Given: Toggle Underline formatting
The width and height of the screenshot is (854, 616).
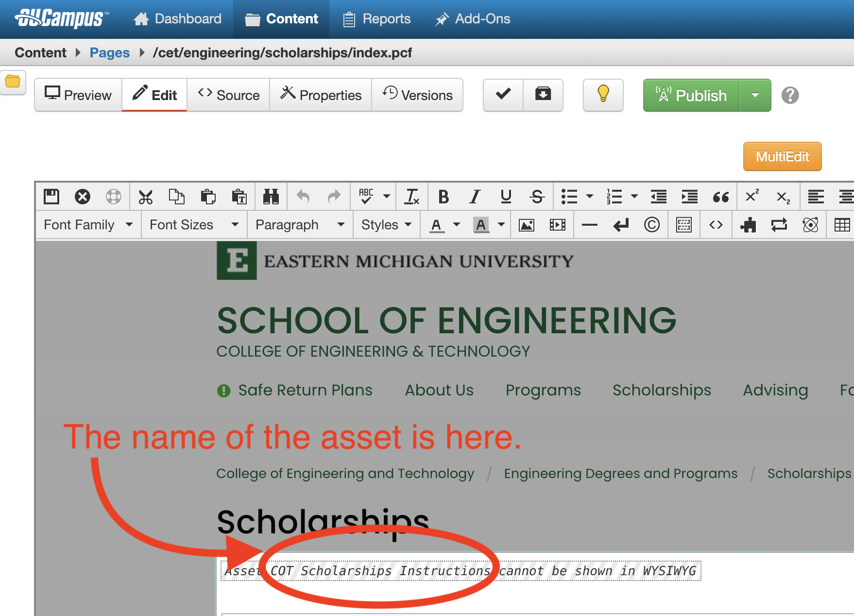Looking at the screenshot, I should point(506,197).
